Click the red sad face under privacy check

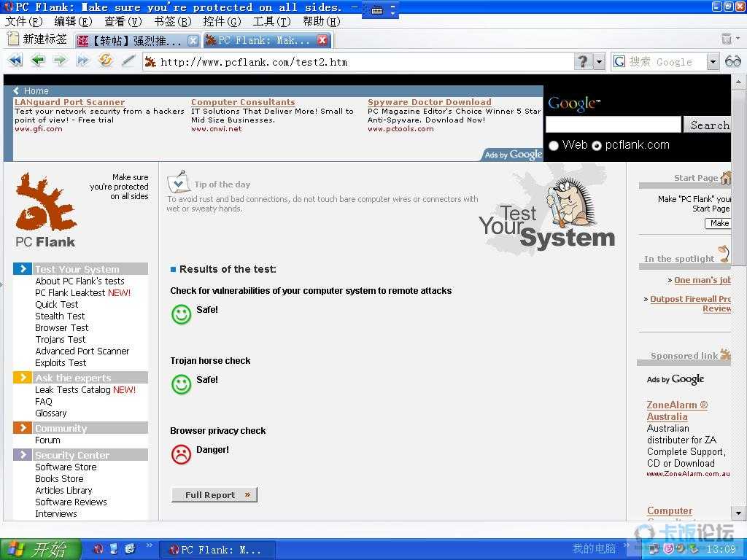tap(181, 454)
